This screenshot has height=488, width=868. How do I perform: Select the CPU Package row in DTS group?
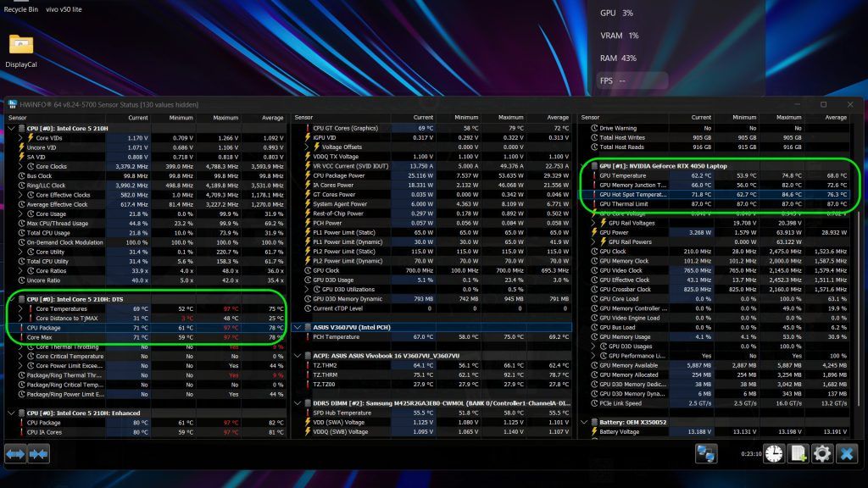[x=147, y=328]
